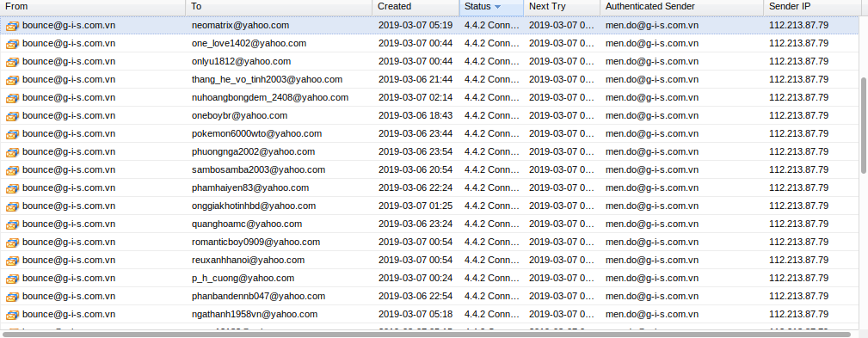Click the mail icon in the pokemon6000wto row
Image resolution: width=868 pixels, height=338 pixels.
12,134
